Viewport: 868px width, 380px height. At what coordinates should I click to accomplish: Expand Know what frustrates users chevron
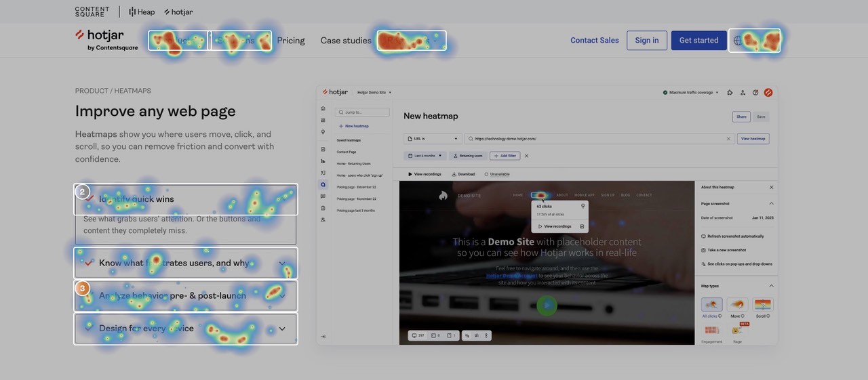(x=282, y=263)
